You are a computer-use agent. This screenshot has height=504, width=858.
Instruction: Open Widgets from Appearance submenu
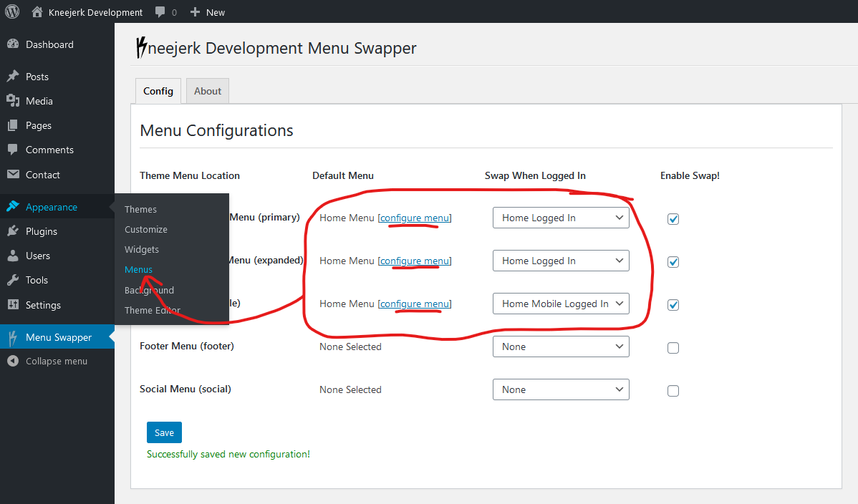(142, 250)
